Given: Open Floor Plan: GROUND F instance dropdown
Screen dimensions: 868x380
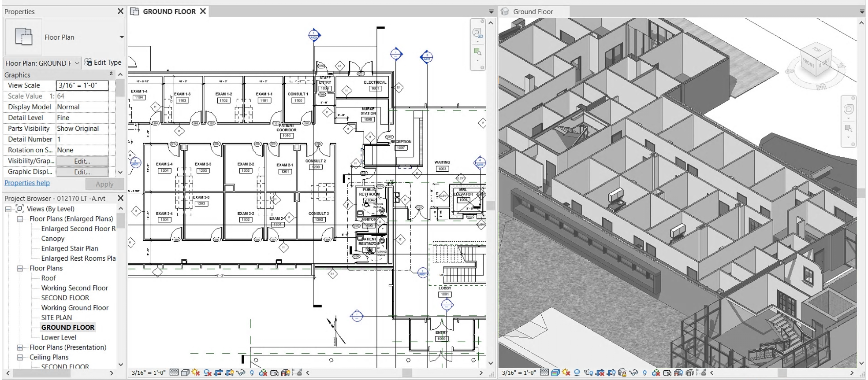Looking at the screenshot, I should pos(42,63).
